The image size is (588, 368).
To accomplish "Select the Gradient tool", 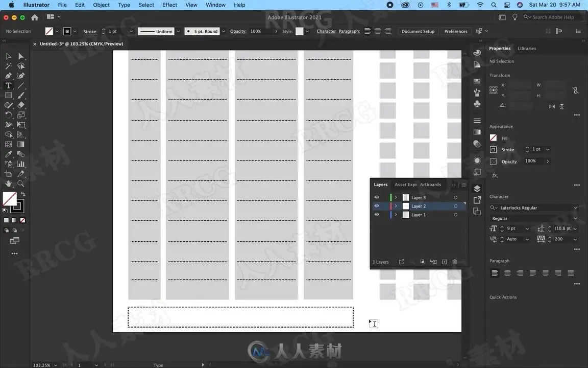I will coord(20,144).
